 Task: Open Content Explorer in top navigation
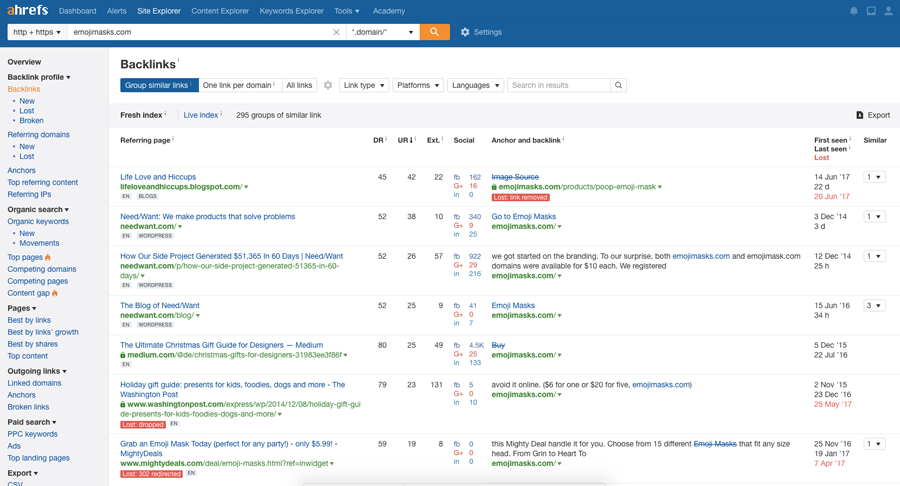(x=220, y=11)
